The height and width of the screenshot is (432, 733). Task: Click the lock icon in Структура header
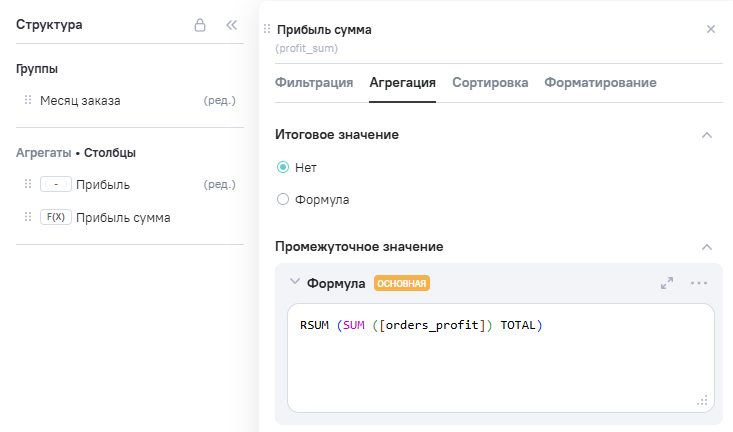pos(200,25)
